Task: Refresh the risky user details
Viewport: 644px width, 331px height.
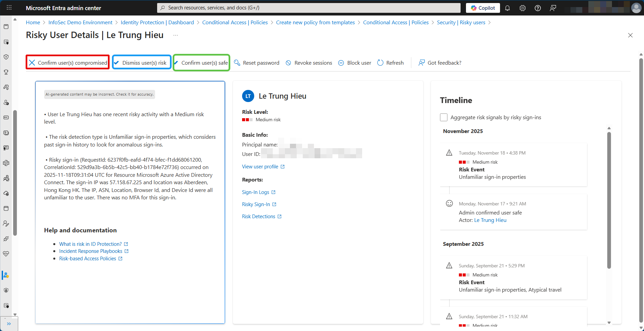Action: 390,63
